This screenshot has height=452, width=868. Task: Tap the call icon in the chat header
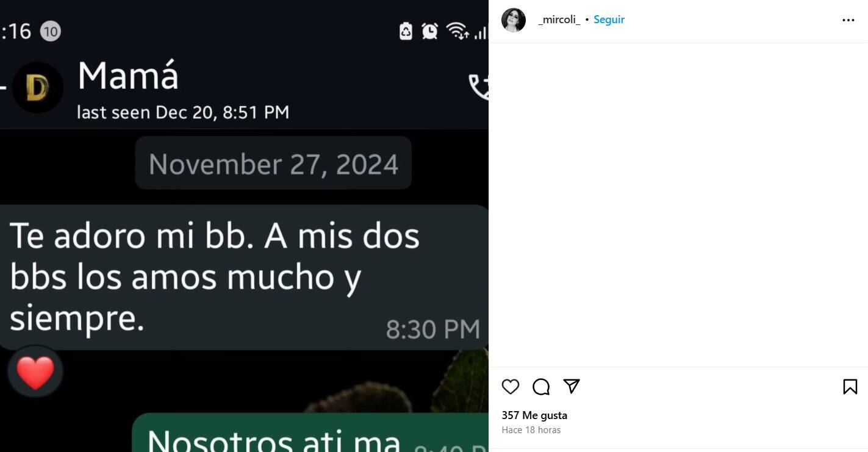[x=479, y=87]
